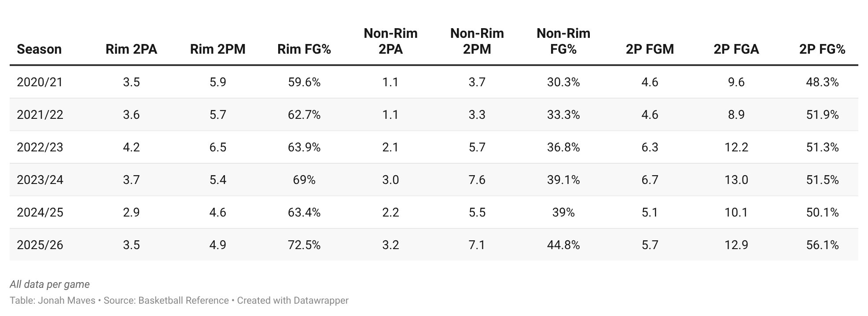Click the Non-Rim 2PA column header

pos(390,41)
